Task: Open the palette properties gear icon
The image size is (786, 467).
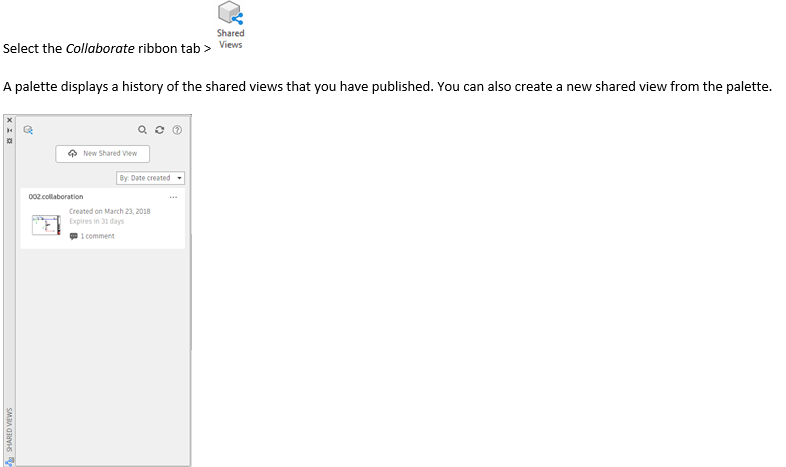Action: pos(10,141)
